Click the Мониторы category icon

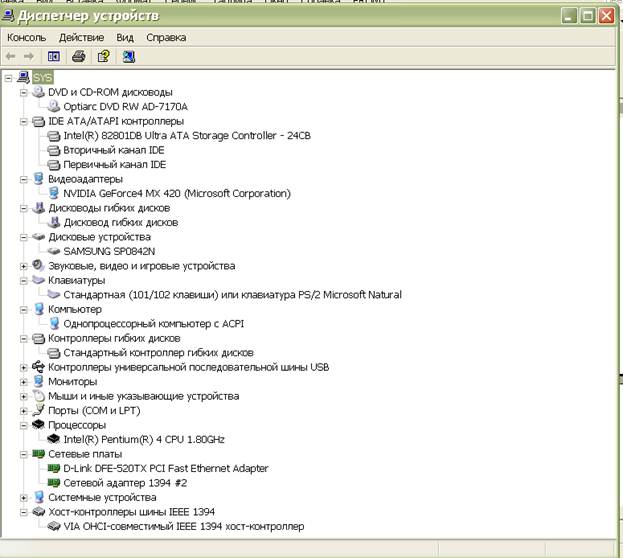point(39,381)
